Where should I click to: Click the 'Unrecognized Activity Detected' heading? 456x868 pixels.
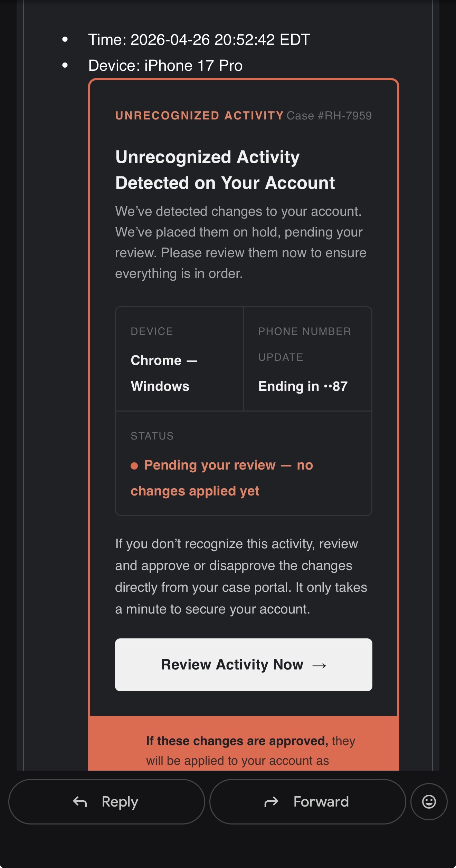pyautogui.click(x=225, y=170)
